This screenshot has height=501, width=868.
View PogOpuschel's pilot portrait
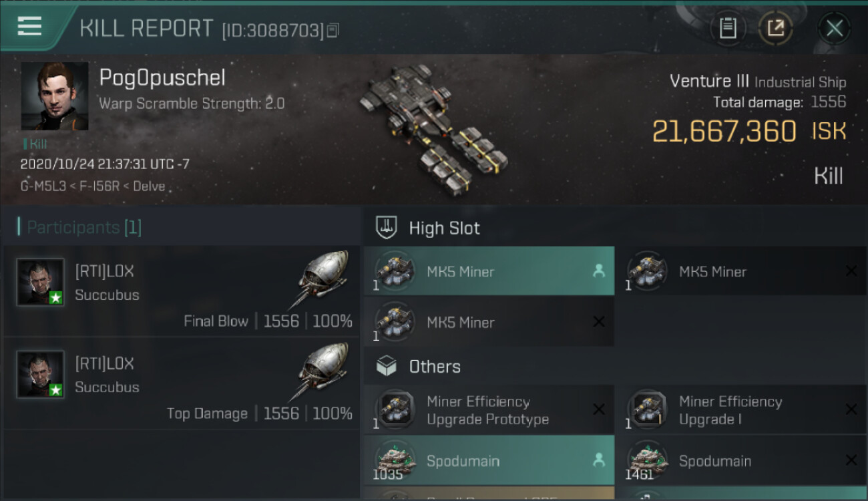(x=55, y=96)
